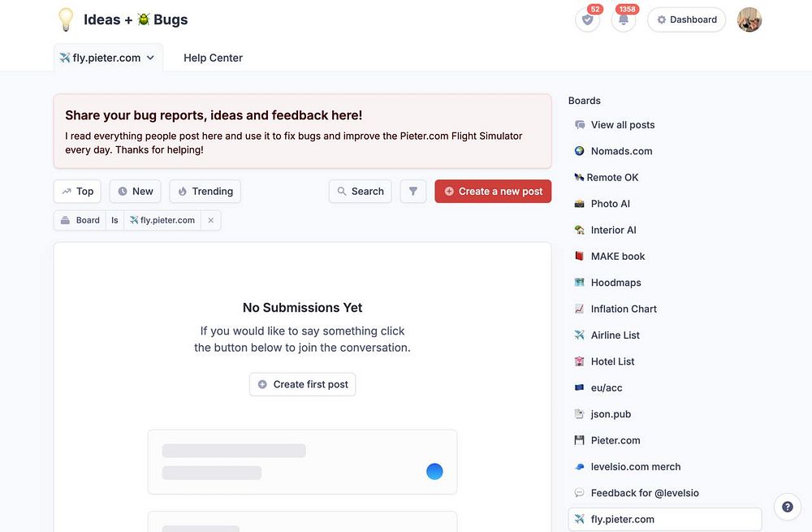The height and width of the screenshot is (532, 812).
Task: Click the Ideas + Bugs title
Action: coord(136,19)
